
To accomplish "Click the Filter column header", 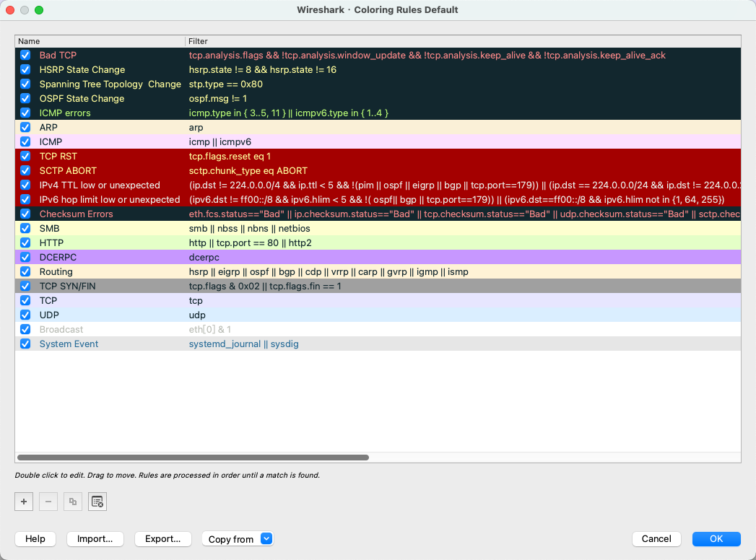I will [x=464, y=41].
